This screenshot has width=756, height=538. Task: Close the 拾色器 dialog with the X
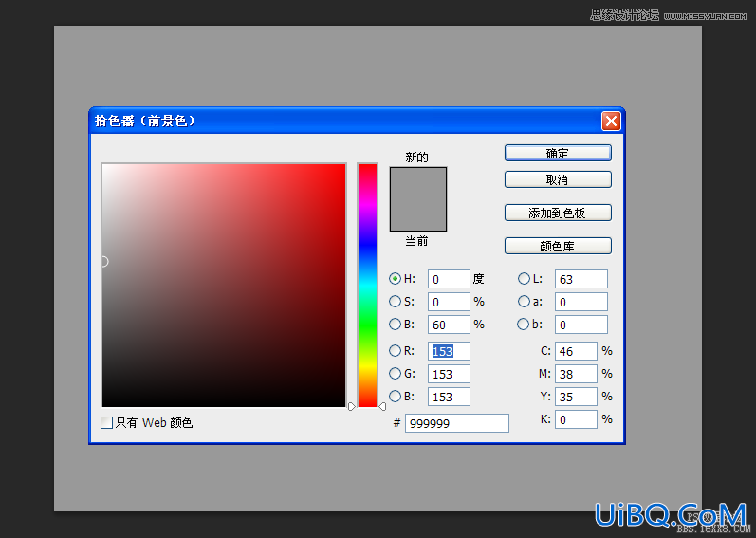pyautogui.click(x=611, y=121)
